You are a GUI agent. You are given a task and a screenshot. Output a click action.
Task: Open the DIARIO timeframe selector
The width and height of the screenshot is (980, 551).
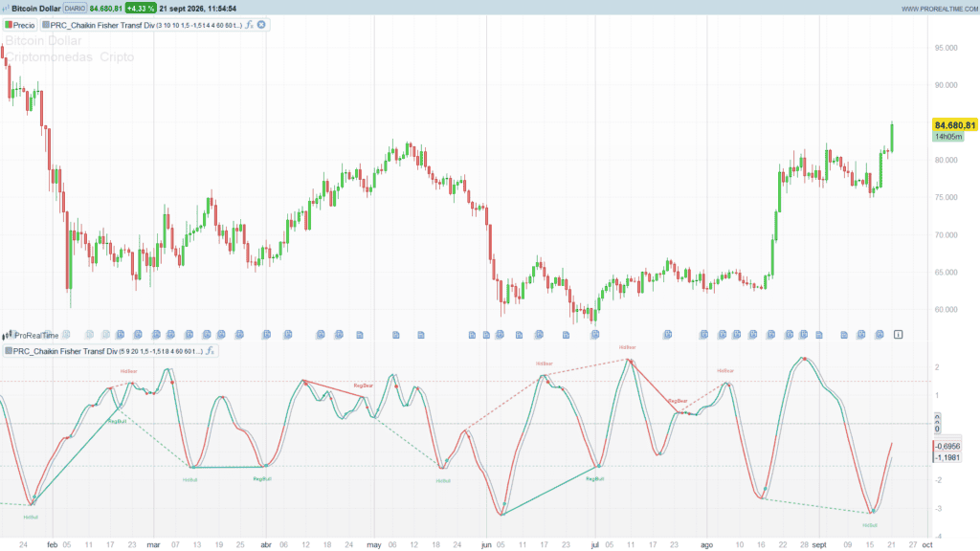point(75,9)
